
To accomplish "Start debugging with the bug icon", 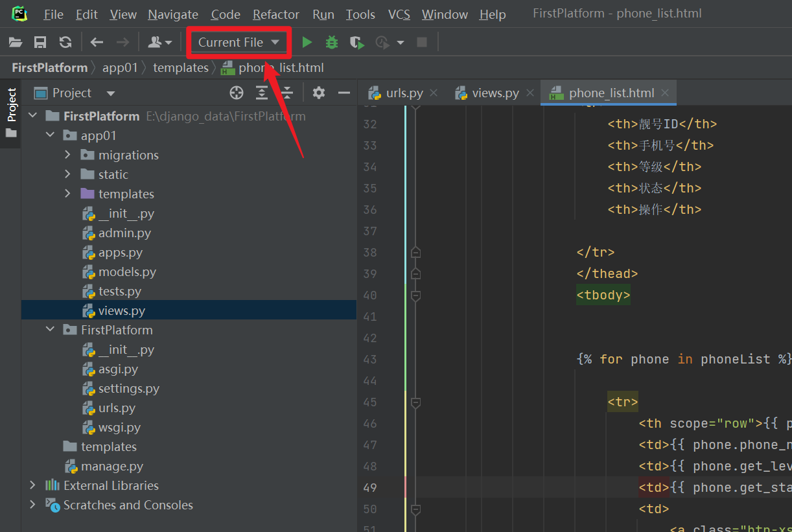I will click(332, 43).
